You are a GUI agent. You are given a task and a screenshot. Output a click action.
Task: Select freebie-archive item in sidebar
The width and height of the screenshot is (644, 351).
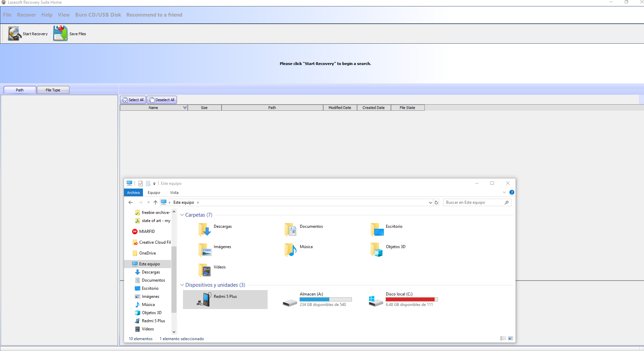point(152,213)
